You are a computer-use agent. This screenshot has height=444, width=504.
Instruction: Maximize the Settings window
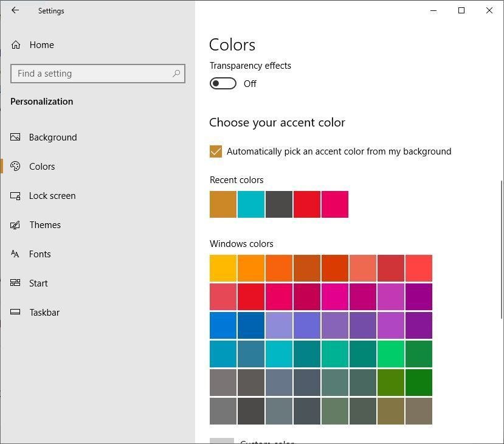coord(461,10)
